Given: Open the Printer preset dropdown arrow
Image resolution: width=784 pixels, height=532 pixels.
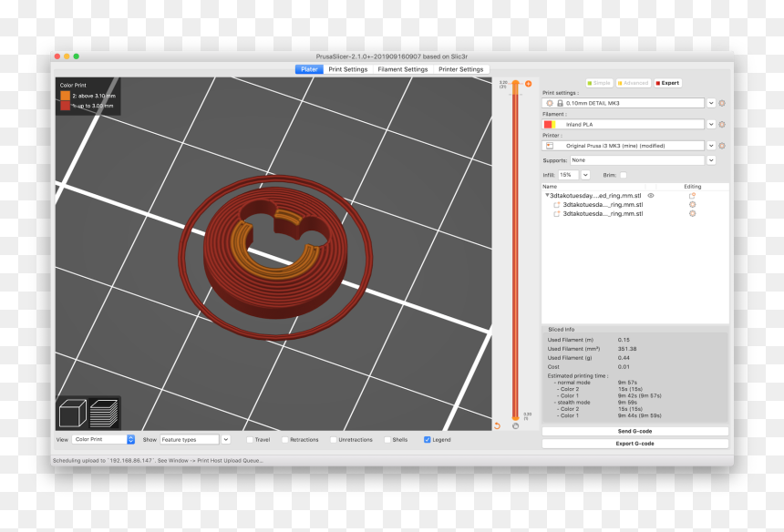Looking at the screenshot, I should click(x=711, y=146).
